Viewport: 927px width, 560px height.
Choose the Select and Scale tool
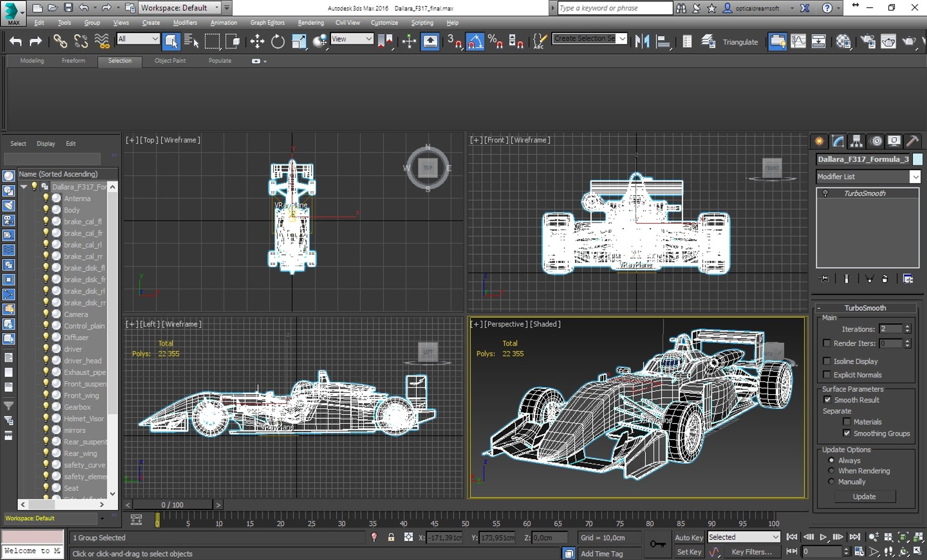pos(299,41)
